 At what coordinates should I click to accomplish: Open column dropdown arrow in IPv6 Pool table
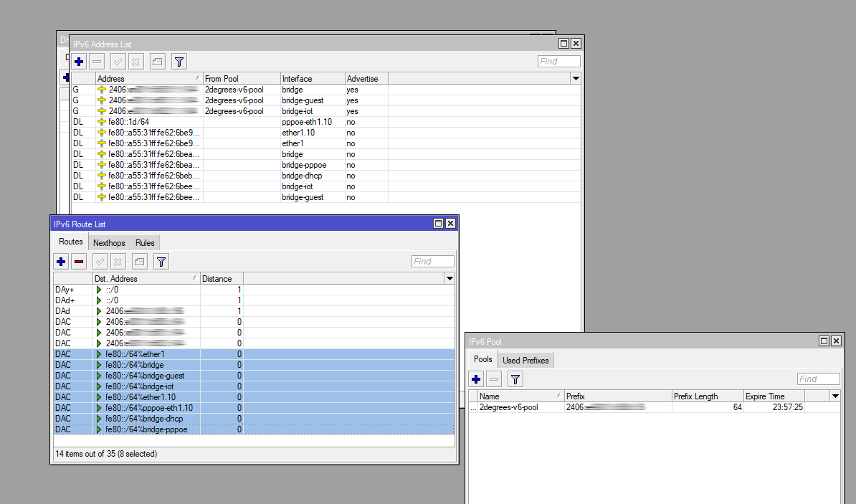click(834, 396)
